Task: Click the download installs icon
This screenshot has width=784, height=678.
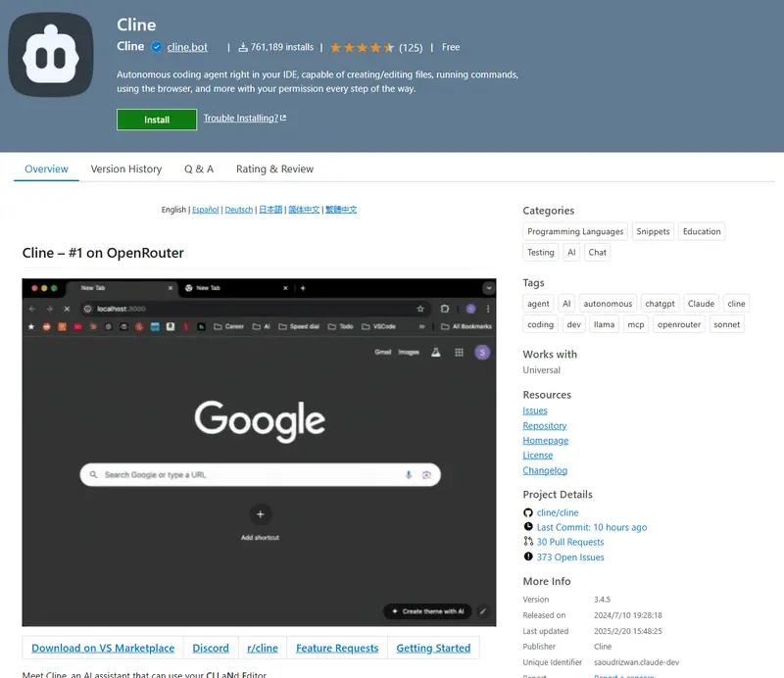Action: 243,47
